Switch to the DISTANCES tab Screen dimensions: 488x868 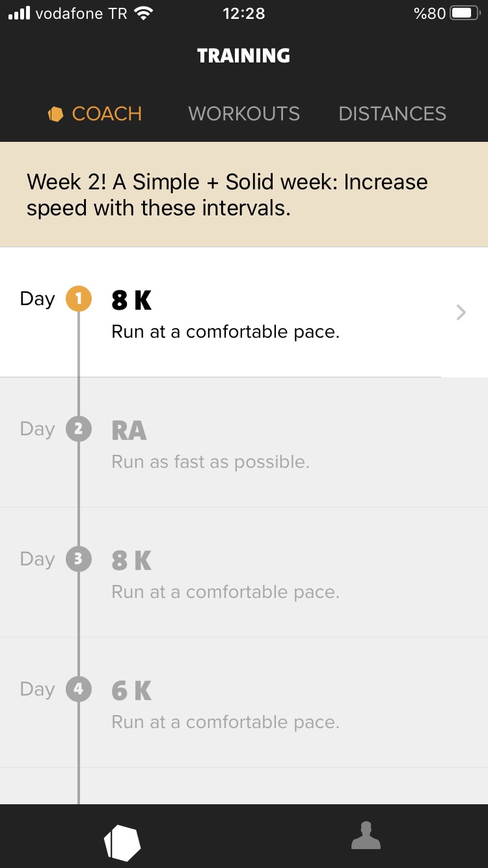point(392,114)
